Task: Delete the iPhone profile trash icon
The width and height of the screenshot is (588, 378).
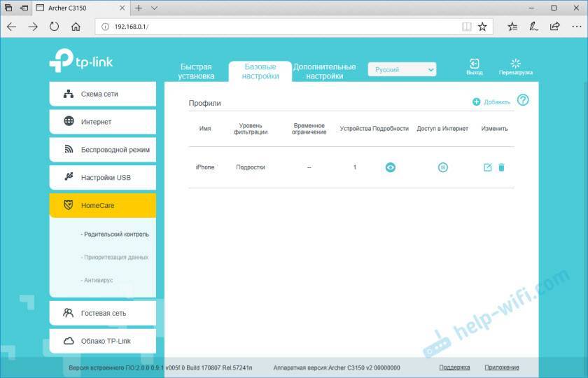Action: coord(501,167)
